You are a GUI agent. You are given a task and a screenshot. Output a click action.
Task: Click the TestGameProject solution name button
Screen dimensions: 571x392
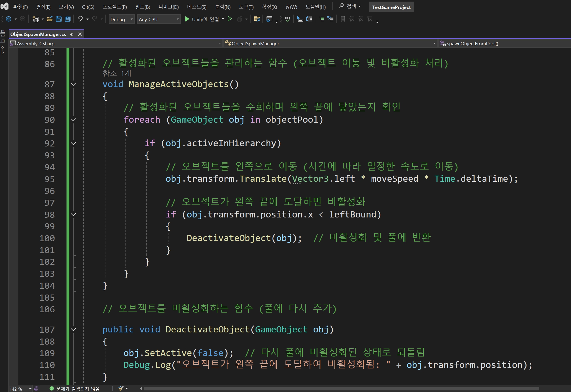[x=391, y=7]
